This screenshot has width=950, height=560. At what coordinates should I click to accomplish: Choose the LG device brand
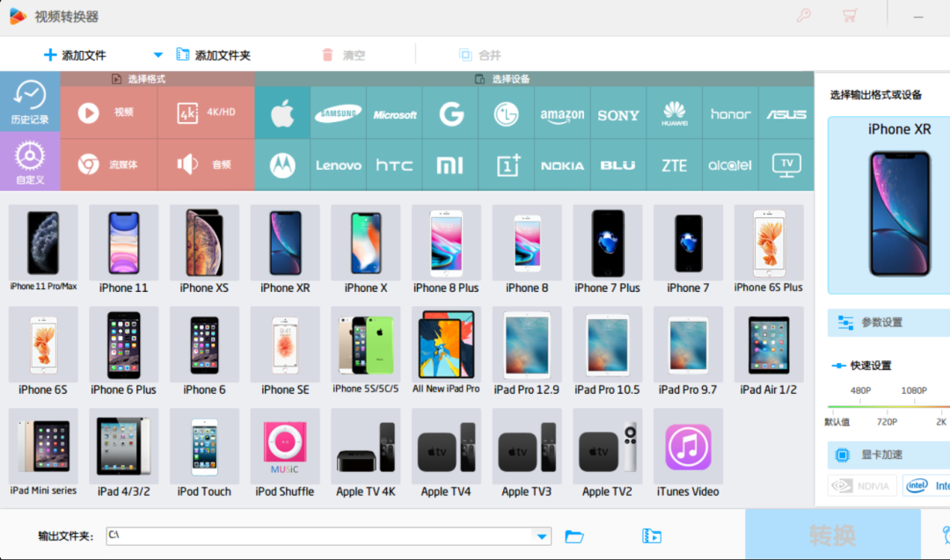pos(506,113)
